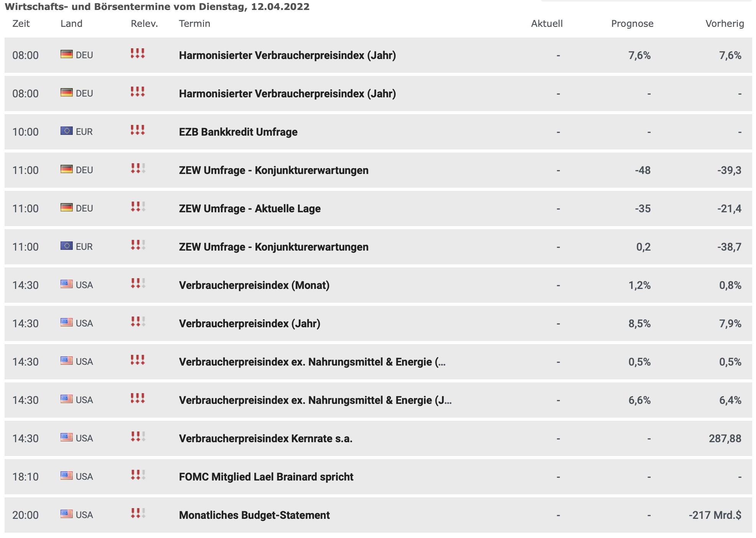756x538 pixels.
Task: Click EUR label in the EZB Bankkredit row
Action: [x=84, y=132]
